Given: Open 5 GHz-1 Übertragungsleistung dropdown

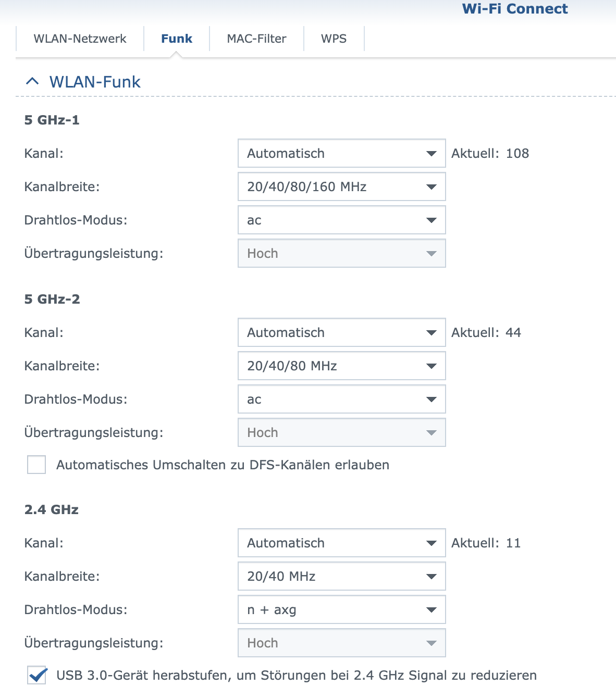Looking at the screenshot, I should [x=341, y=254].
